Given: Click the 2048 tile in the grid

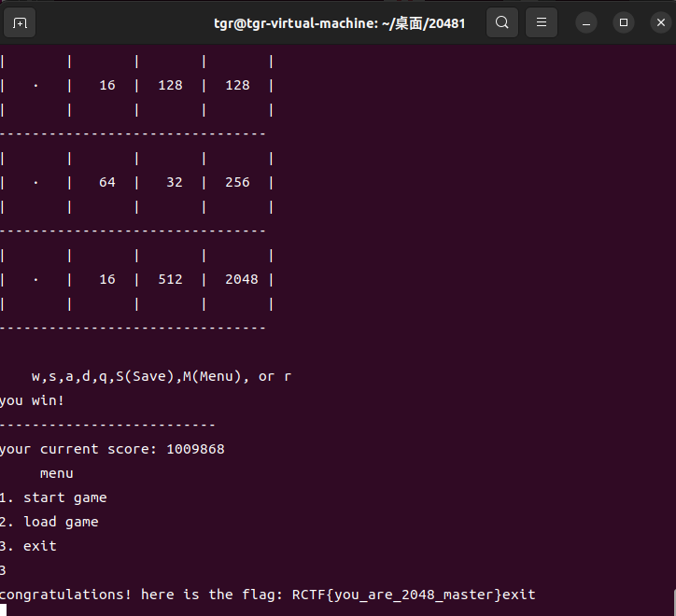Looking at the screenshot, I should pos(241,279).
